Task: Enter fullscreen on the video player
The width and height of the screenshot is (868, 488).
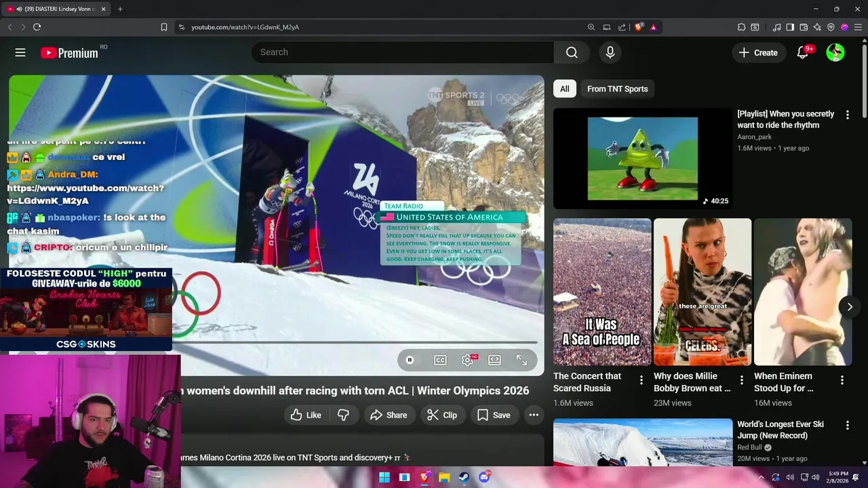Action: pyautogui.click(x=521, y=360)
